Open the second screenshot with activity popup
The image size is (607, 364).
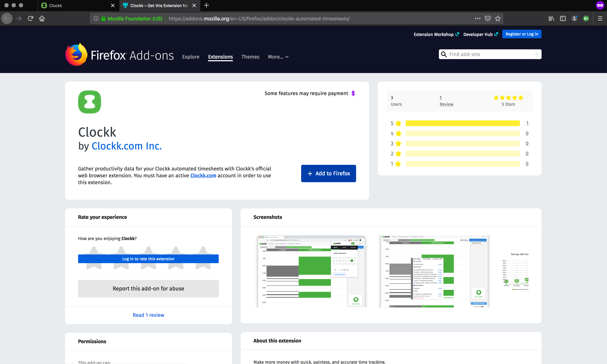[x=435, y=271]
